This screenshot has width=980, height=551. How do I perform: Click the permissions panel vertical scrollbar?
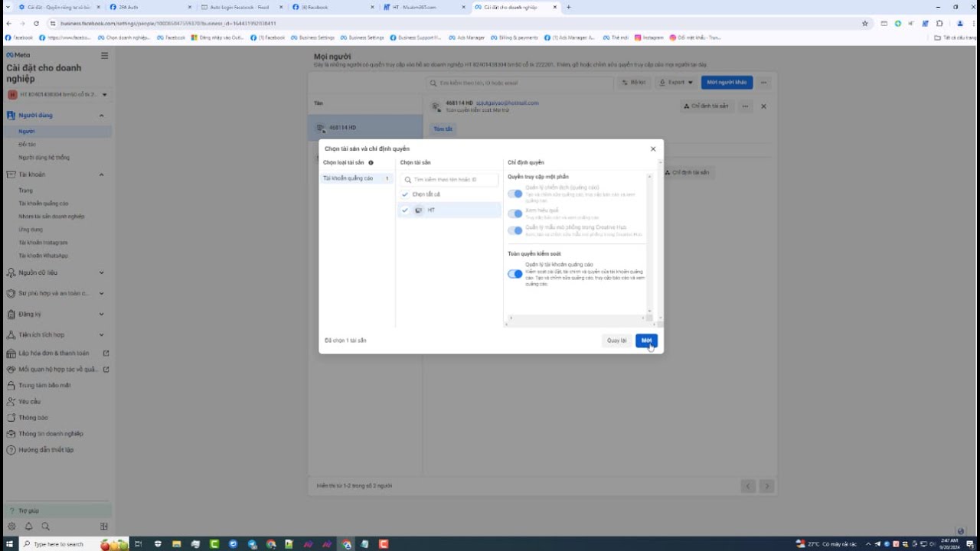click(650, 243)
